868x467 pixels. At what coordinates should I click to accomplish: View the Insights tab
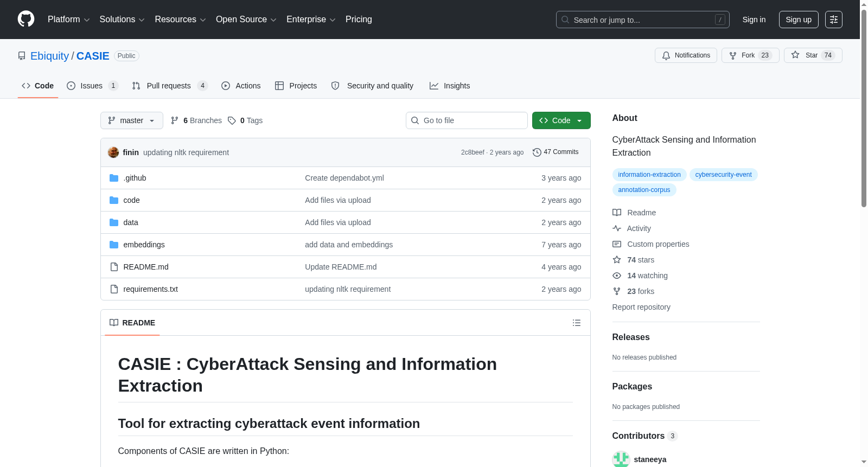click(450, 86)
